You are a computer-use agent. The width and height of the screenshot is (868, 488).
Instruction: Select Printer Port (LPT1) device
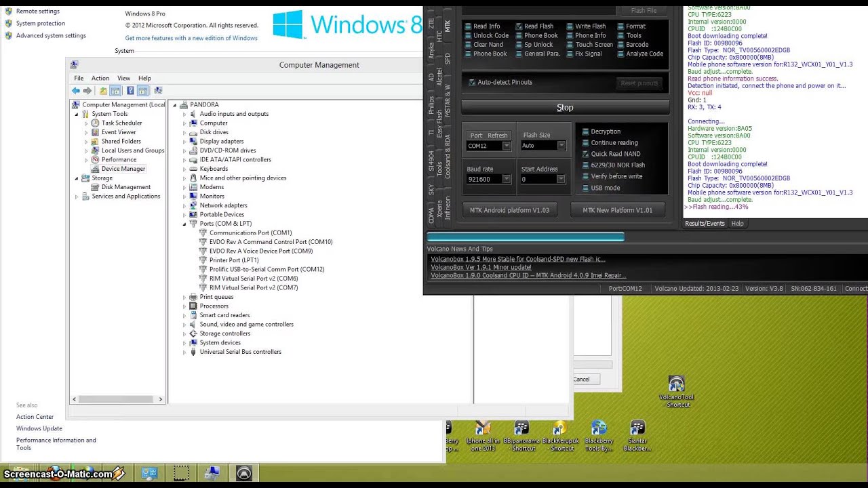pos(234,260)
